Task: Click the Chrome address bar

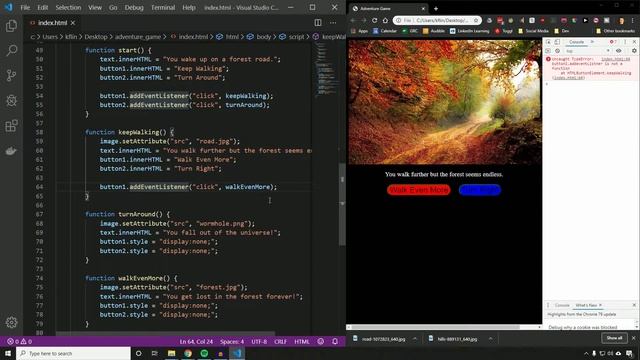Action: coord(436,20)
